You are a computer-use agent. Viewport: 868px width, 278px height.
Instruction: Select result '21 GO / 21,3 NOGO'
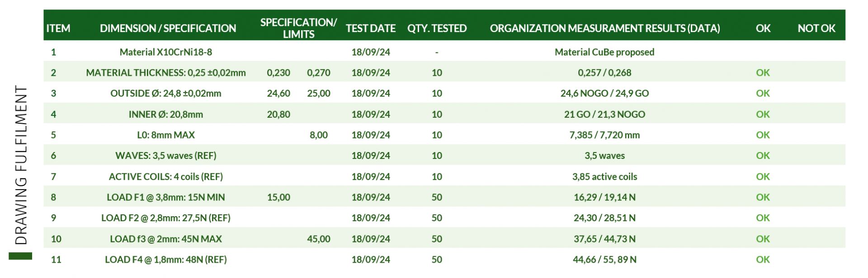click(x=604, y=114)
